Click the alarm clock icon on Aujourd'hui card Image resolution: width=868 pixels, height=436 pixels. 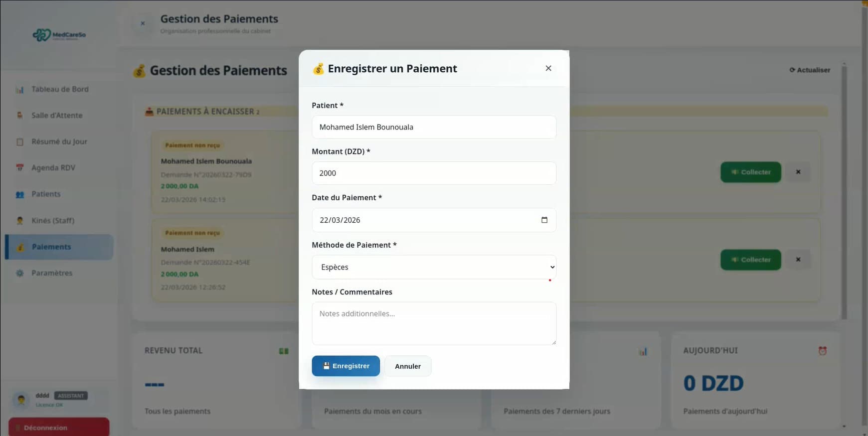click(823, 351)
